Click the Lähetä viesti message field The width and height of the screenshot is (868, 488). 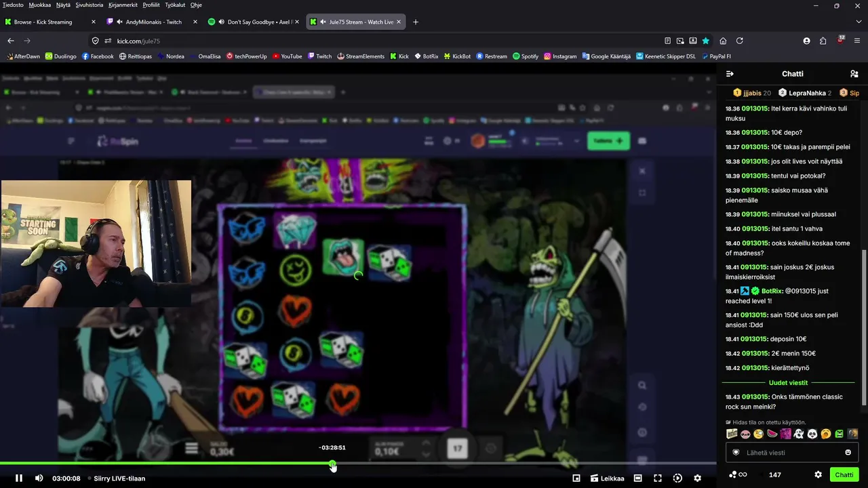click(792, 453)
